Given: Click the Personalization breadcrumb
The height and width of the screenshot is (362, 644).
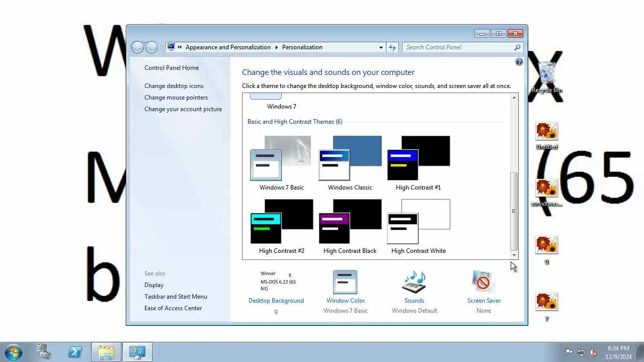Looking at the screenshot, I should [x=302, y=47].
